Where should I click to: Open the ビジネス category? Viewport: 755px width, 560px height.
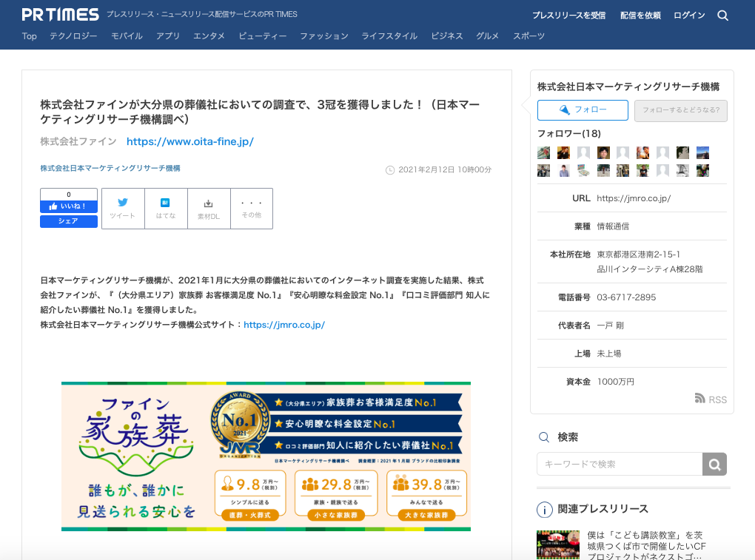coord(447,36)
